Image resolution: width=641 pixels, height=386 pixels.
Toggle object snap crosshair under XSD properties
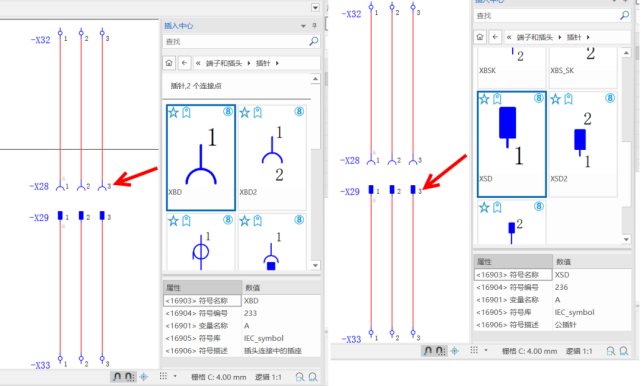pyautogui.click(x=455, y=351)
